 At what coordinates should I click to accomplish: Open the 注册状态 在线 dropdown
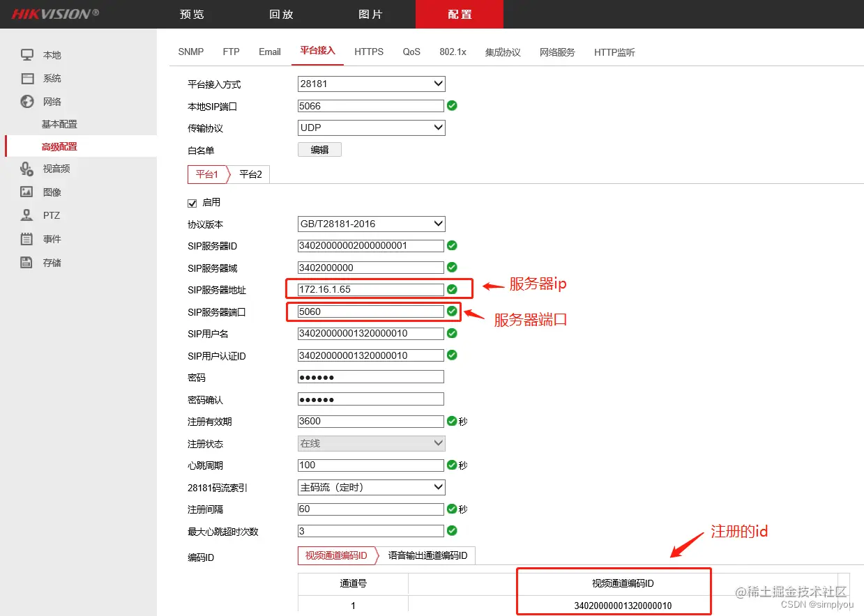tap(372, 443)
